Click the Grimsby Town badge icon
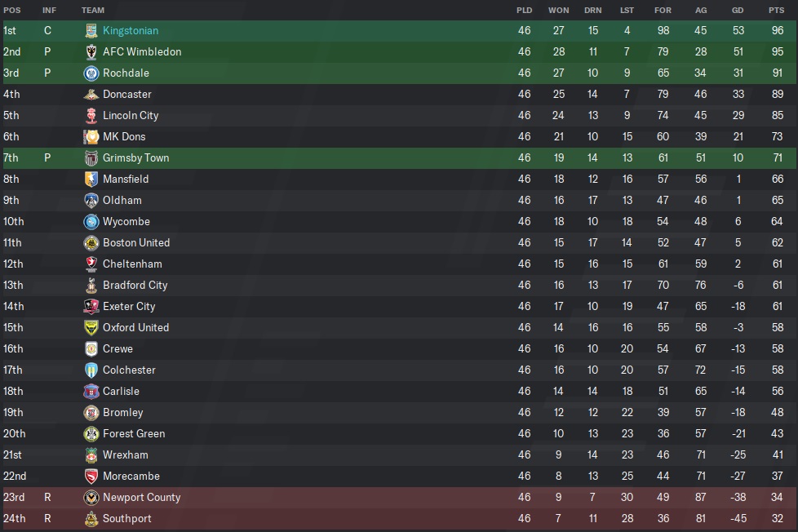This screenshot has width=798, height=532. (x=91, y=158)
